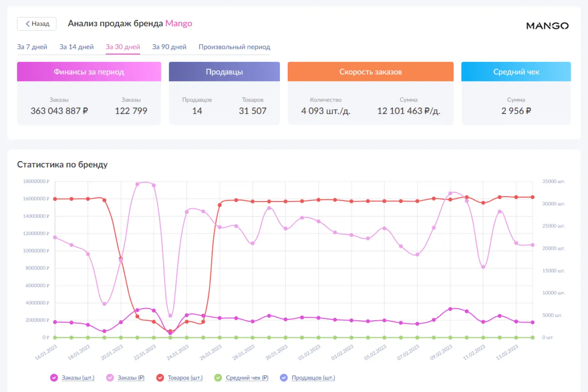Click the Заказы (₽) legend label
The width and height of the screenshot is (588, 392).
[131, 378]
